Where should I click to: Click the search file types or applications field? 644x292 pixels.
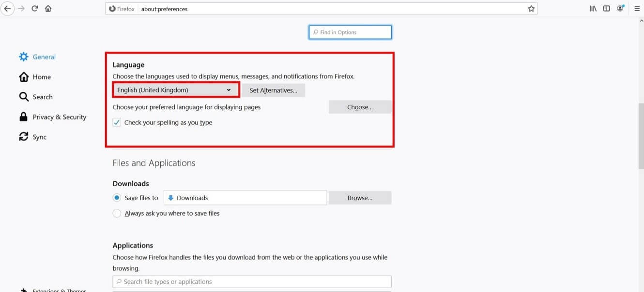point(252,281)
